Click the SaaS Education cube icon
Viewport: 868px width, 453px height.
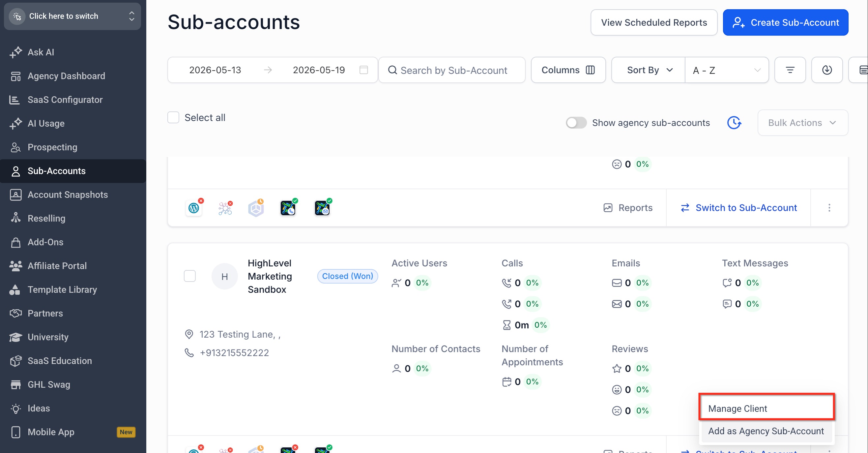[x=15, y=361]
